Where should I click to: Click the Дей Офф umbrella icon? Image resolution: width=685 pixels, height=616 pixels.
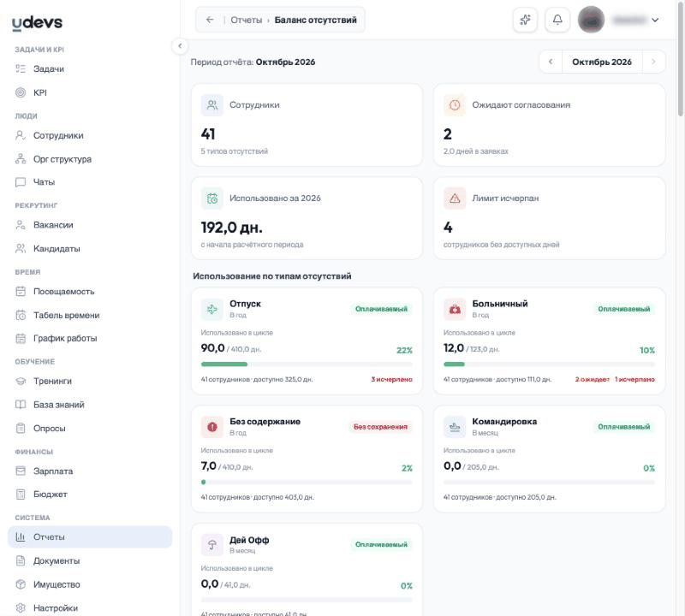click(x=211, y=545)
